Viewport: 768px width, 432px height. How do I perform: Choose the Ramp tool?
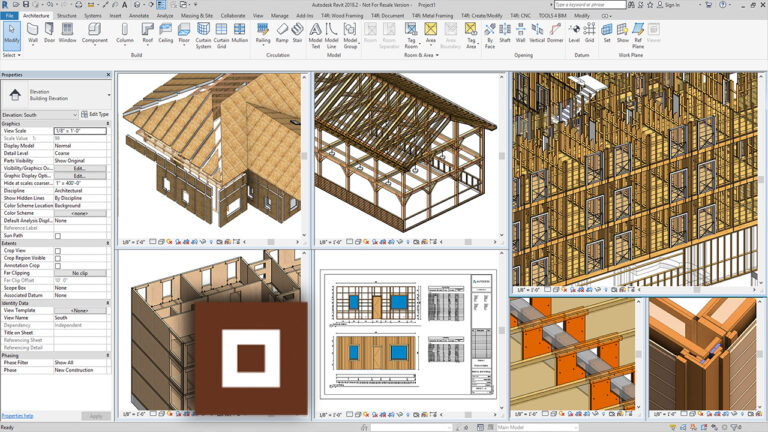coord(282,33)
